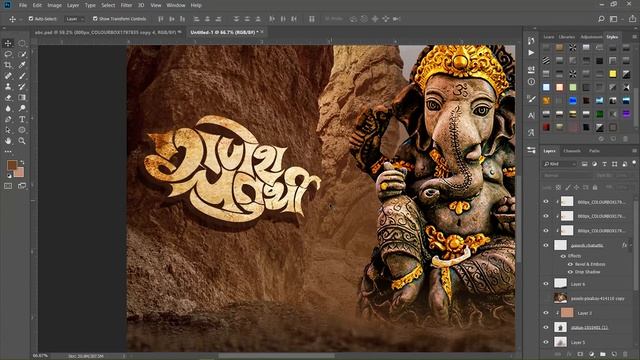Open the Window menu
The width and height of the screenshot is (640, 360).
click(x=176, y=5)
